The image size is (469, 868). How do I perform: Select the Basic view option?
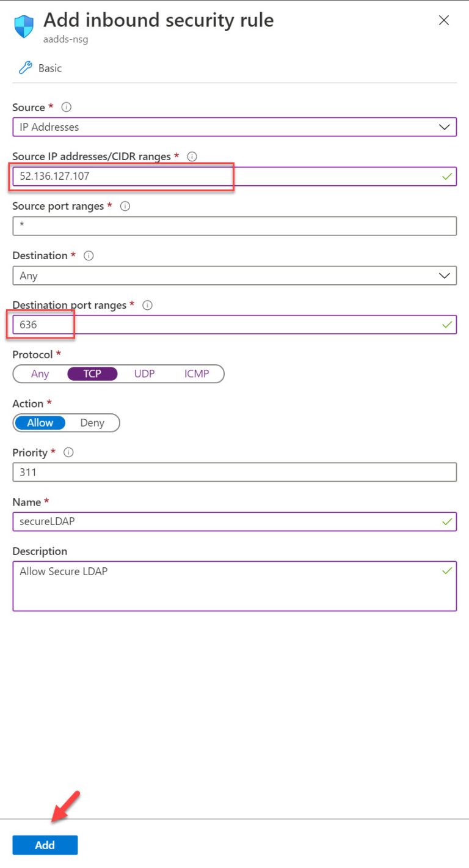tap(48, 67)
